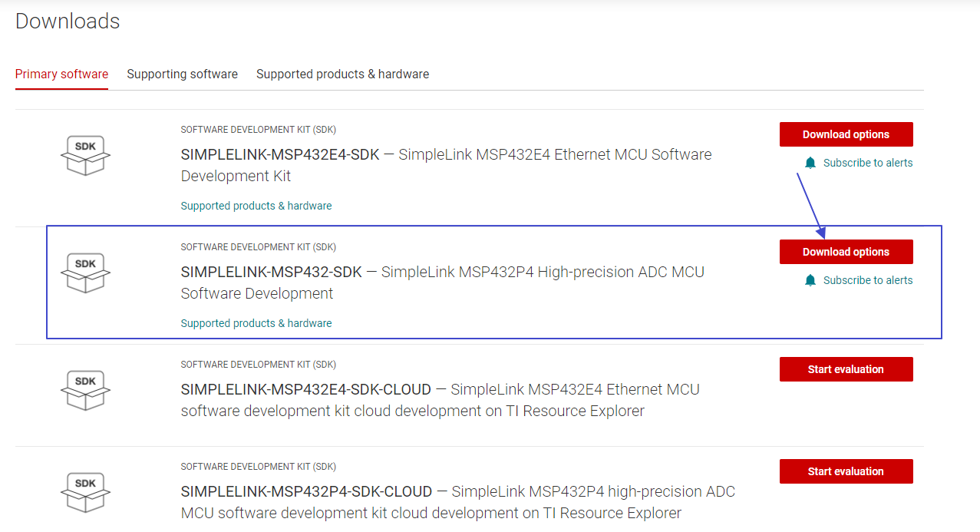Click the SDK box icon for SIMPLELINK-MSP432-SDK
This screenshot has height=532, width=980.
coord(85,273)
